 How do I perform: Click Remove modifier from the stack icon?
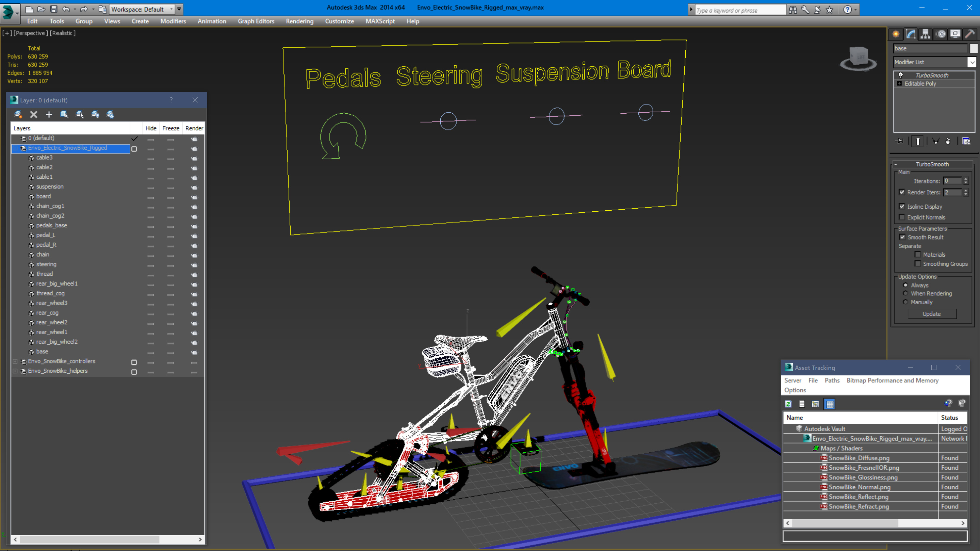[x=948, y=141]
